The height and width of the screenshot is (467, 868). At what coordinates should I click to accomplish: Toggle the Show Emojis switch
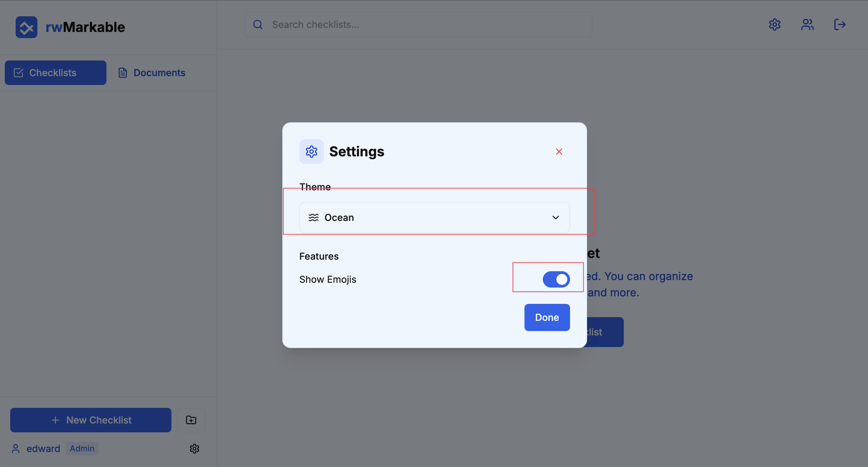tap(556, 279)
